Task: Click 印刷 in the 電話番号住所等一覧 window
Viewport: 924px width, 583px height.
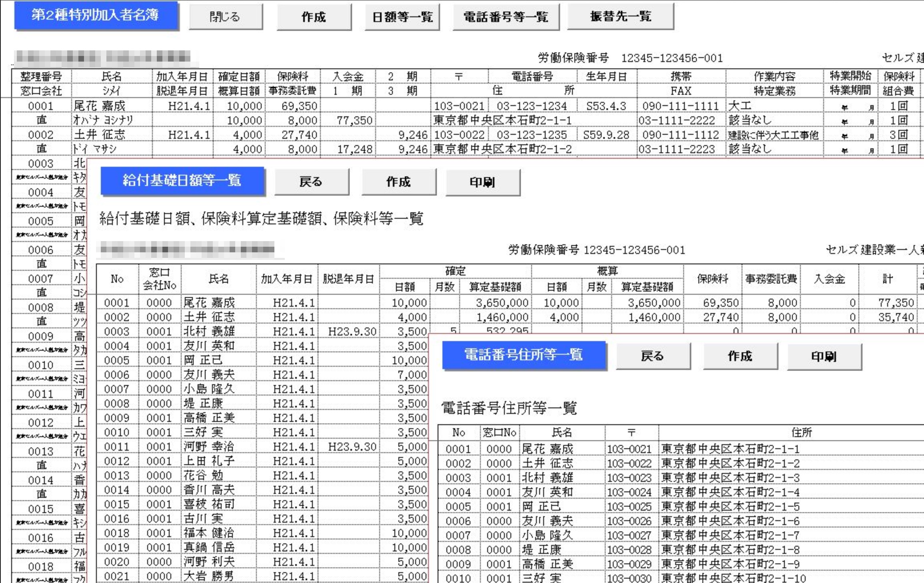Action: (x=824, y=357)
